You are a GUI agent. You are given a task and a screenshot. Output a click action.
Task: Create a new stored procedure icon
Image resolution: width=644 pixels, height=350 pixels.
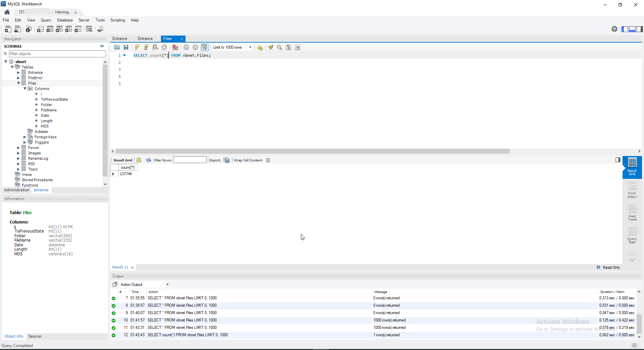(68, 29)
